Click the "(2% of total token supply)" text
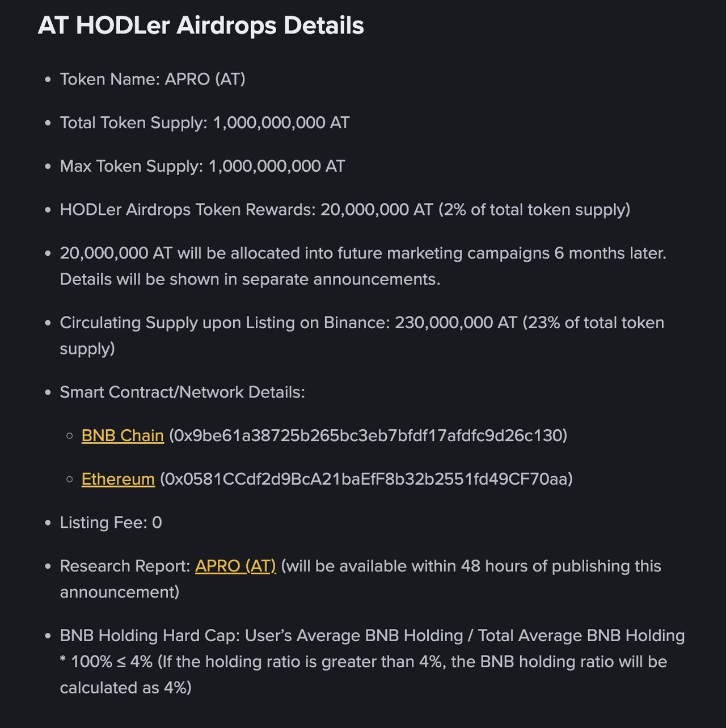 [x=534, y=210]
